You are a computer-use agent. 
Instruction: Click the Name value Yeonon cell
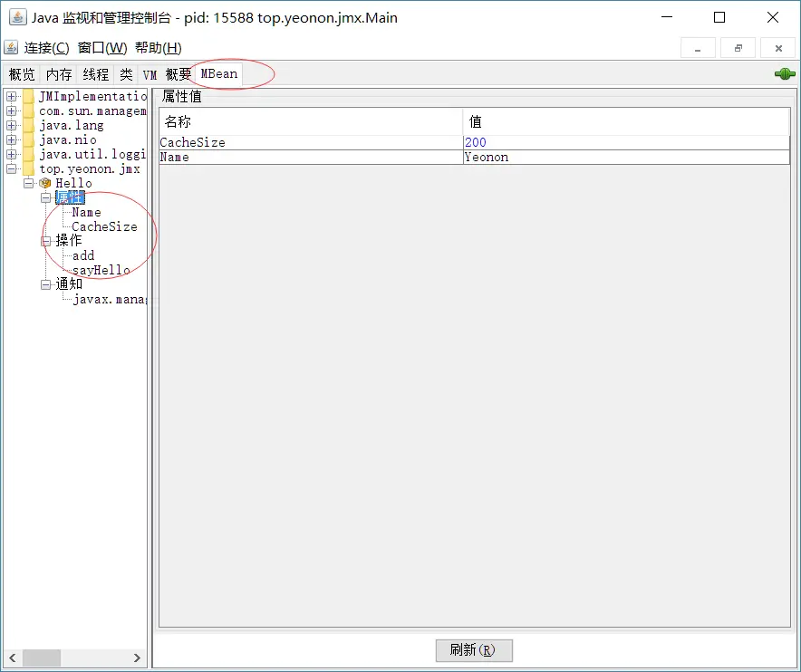626,158
